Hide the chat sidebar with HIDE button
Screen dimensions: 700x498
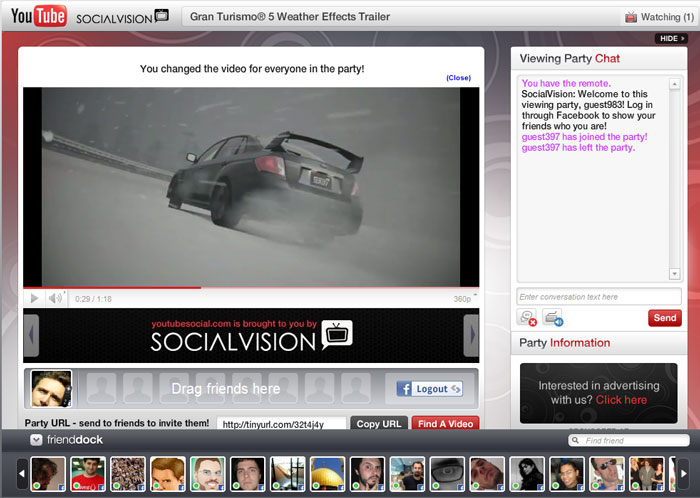pos(671,39)
